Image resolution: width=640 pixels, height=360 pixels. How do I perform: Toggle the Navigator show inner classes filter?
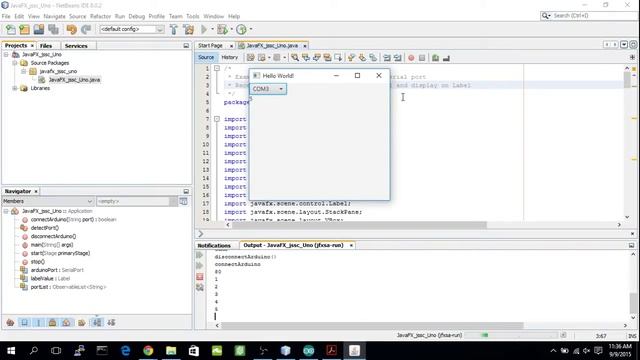tap(67, 323)
